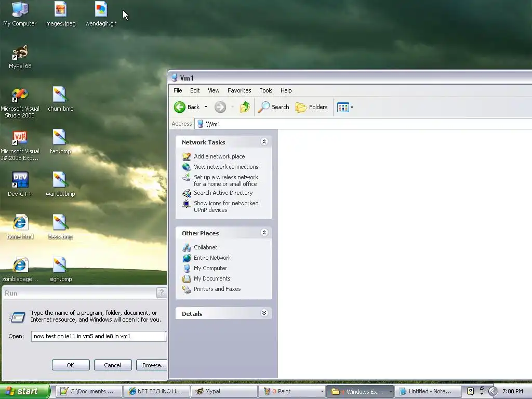Open the Views dropdown arrow

pos(352,107)
